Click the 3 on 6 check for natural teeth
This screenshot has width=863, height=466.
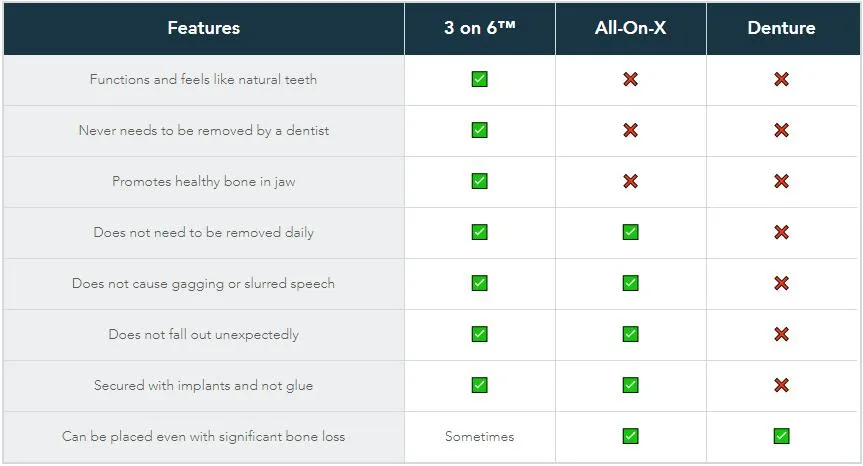pos(479,79)
